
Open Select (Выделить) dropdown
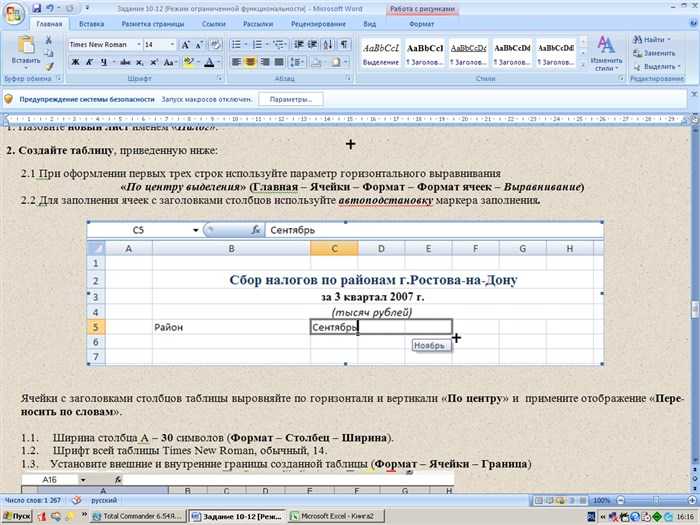pyautogui.click(x=657, y=67)
